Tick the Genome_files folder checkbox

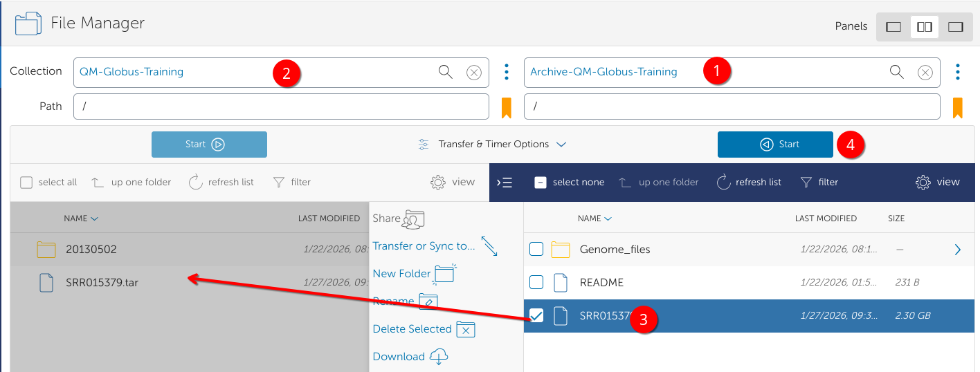point(536,250)
